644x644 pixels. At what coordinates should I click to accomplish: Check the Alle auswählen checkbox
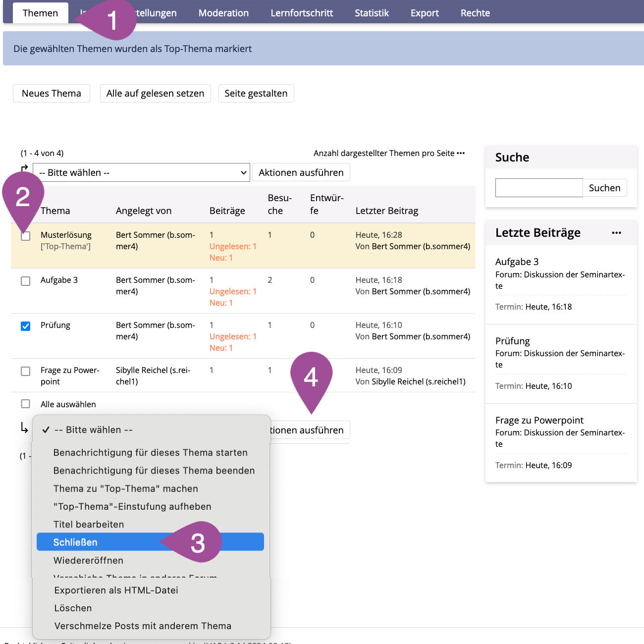pyautogui.click(x=26, y=404)
